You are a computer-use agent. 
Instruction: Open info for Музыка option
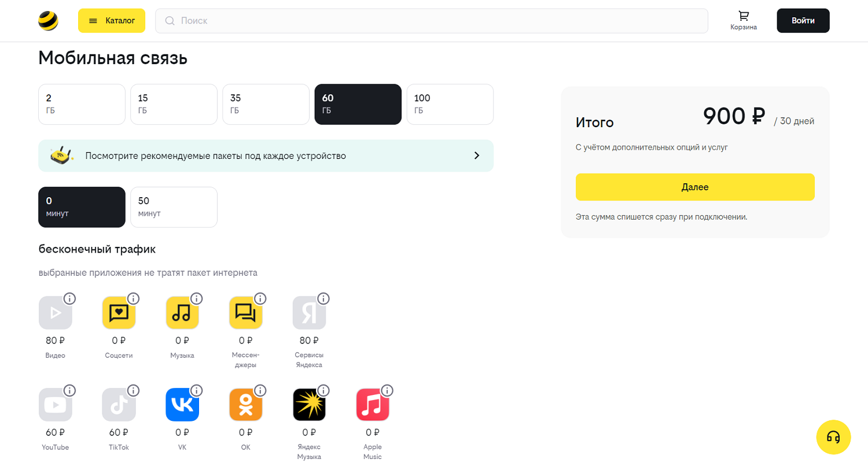coord(197,298)
